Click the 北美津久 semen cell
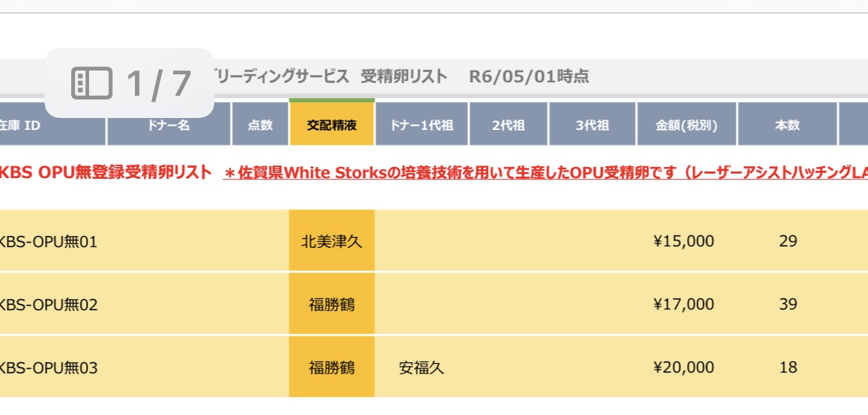 point(332,241)
